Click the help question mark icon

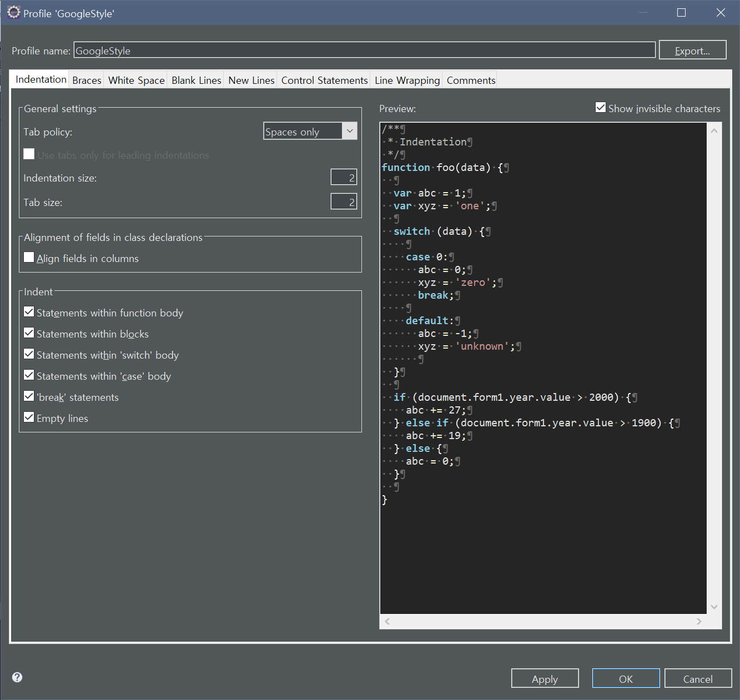tap(17, 677)
